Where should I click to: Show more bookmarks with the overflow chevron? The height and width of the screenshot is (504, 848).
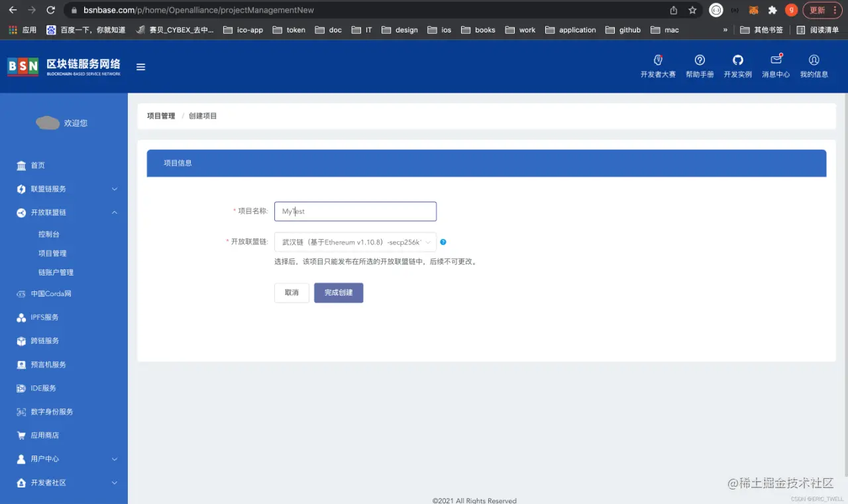(x=725, y=30)
